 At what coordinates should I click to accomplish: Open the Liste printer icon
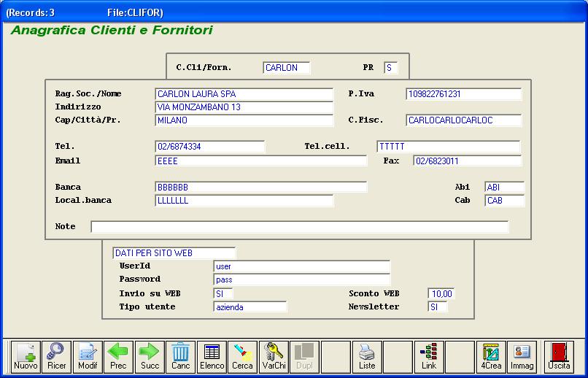tap(367, 357)
